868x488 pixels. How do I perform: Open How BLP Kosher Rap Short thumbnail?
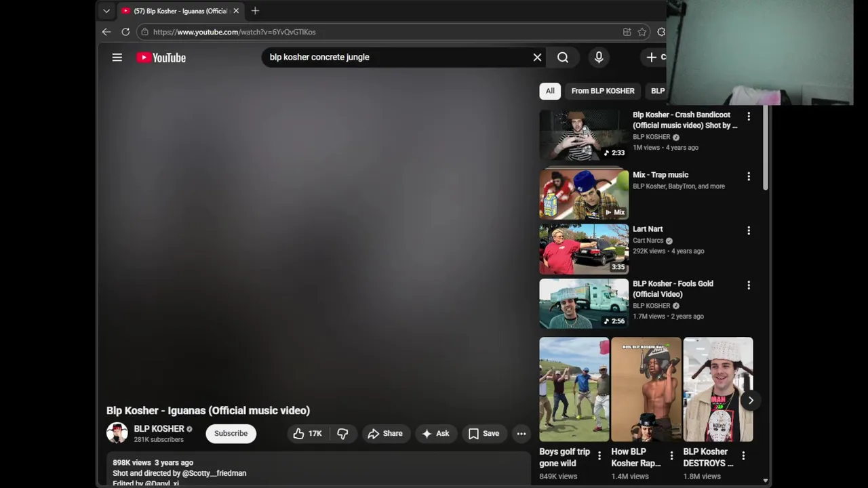646,389
